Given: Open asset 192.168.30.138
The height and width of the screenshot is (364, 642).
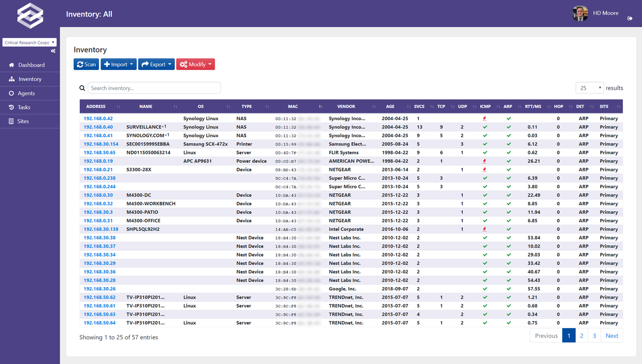Looking at the screenshot, I should (101, 229).
